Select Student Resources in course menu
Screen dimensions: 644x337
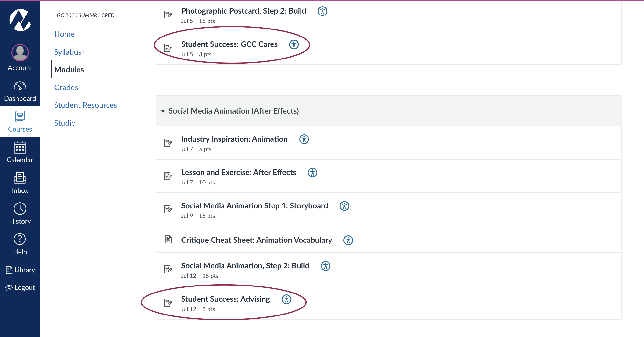click(x=86, y=105)
